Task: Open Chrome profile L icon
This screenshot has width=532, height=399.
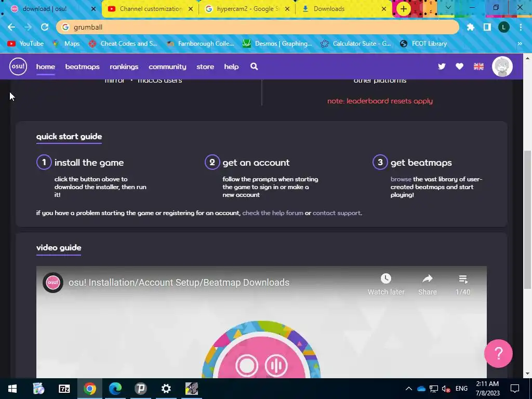Action: coord(504,27)
